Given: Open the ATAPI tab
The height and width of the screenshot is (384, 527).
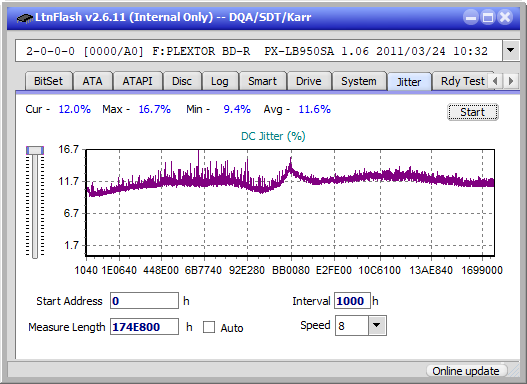Looking at the screenshot, I should [137, 81].
